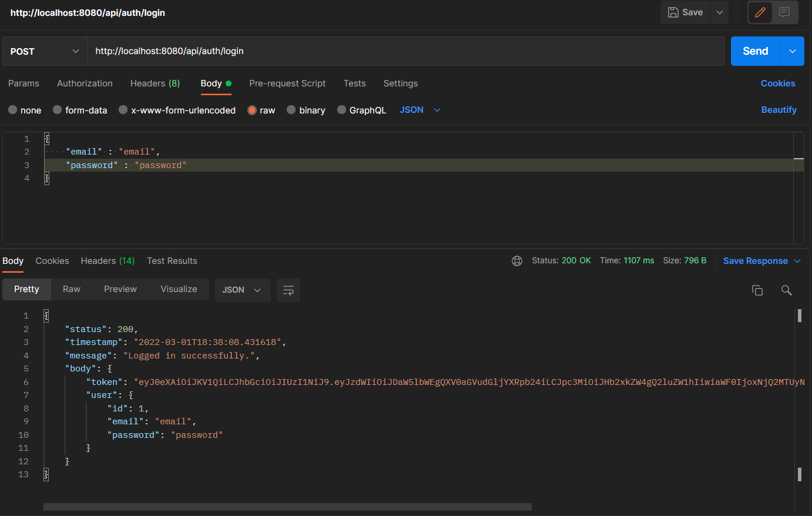Image resolution: width=812 pixels, height=516 pixels.
Task: Switch response view to Preview
Action: pyautogui.click(x=120, y=289)
